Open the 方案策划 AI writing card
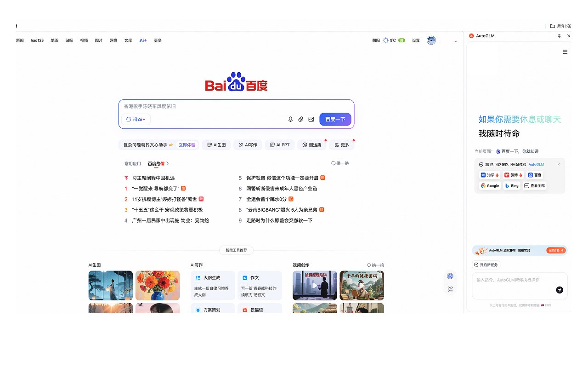This screenshot has height=368, width=588. point(213,308)
